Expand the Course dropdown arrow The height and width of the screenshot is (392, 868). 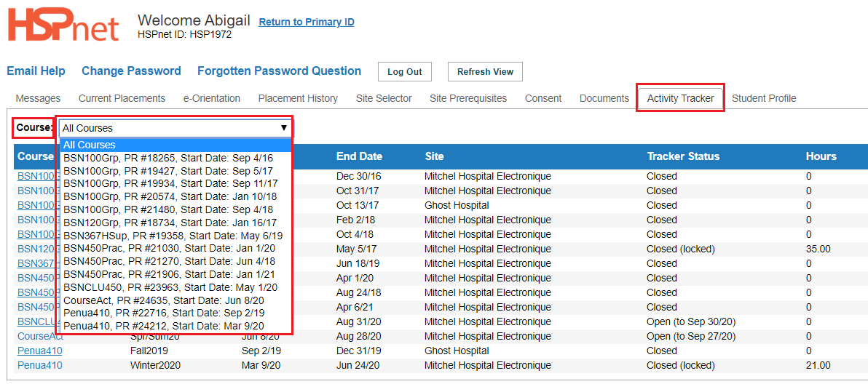tap(284, 128)
